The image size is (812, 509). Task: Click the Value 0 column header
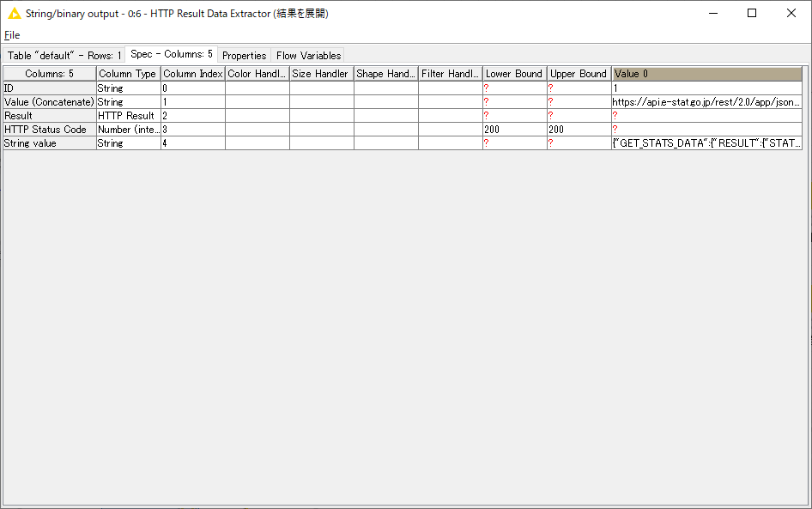[707, 74]
